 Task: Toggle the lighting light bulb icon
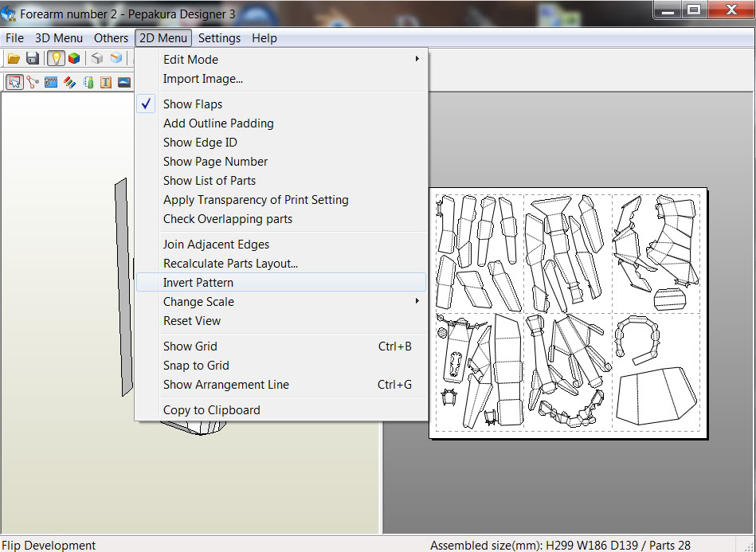56,58
